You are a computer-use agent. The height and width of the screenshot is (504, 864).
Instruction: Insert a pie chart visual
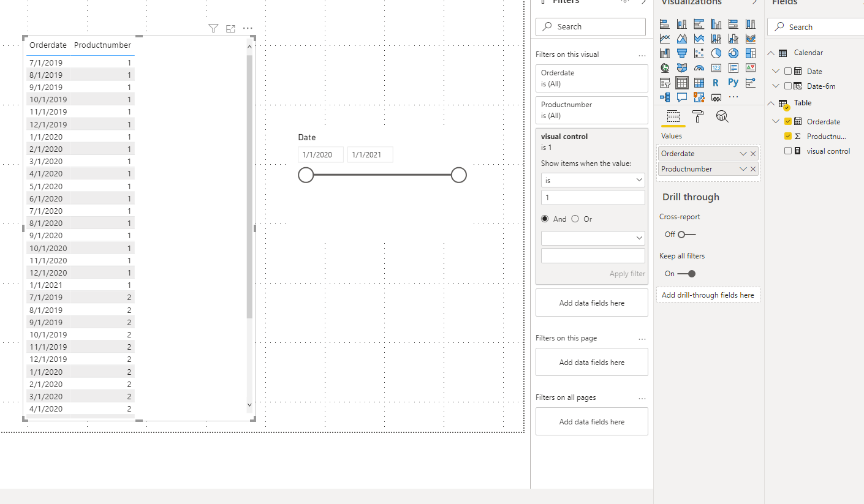click(716, 53)
